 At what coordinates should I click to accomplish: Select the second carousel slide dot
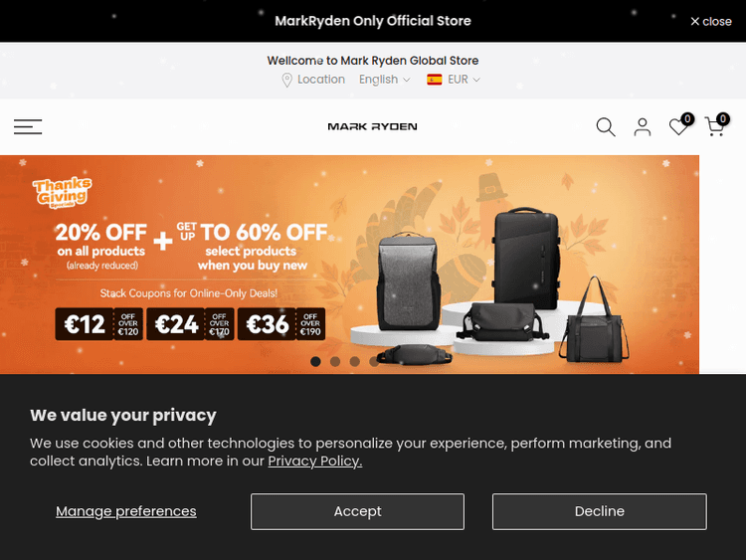click(x=335, y=362)
